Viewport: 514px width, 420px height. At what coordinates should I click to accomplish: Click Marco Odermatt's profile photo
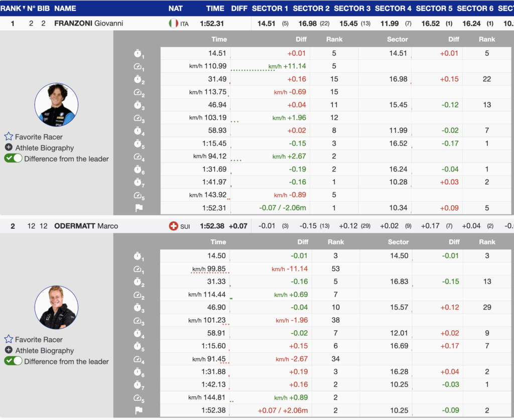[x=56, y=308]
